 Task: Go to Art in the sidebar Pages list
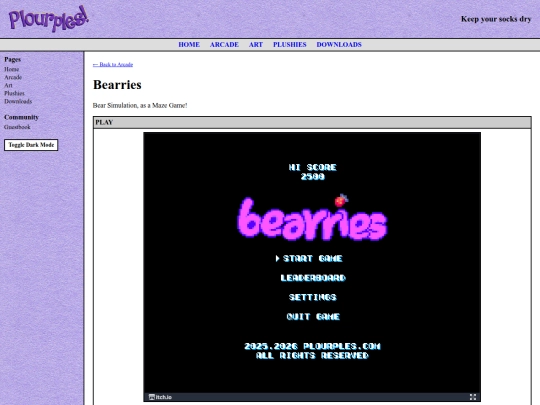(x=8, y=85)
